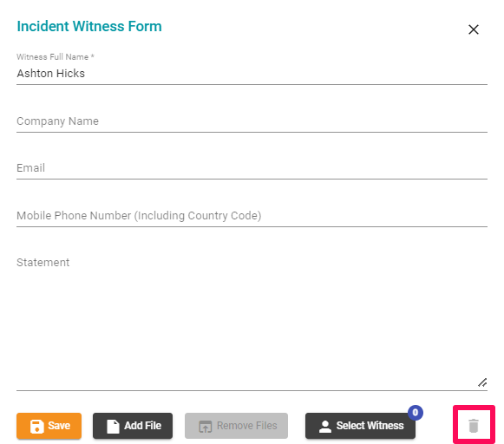
Task: Click the Witness Full Name label
Action: click(56, 57)
